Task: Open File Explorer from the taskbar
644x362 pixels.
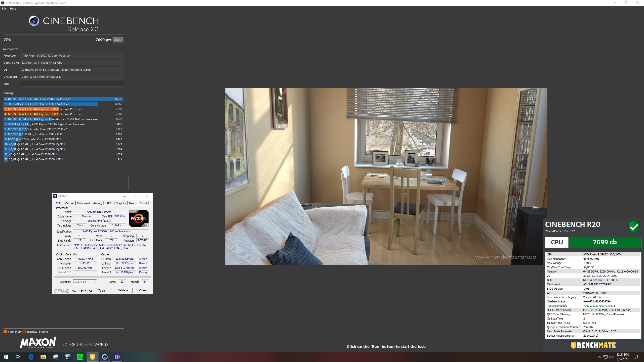Action: coord(43,357)
